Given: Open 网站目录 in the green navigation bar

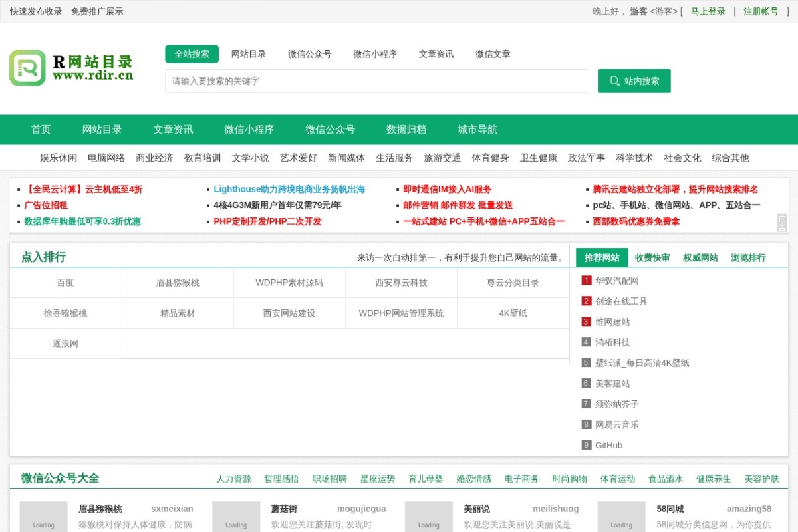Looking at the screenshot, I should point(102,130).
